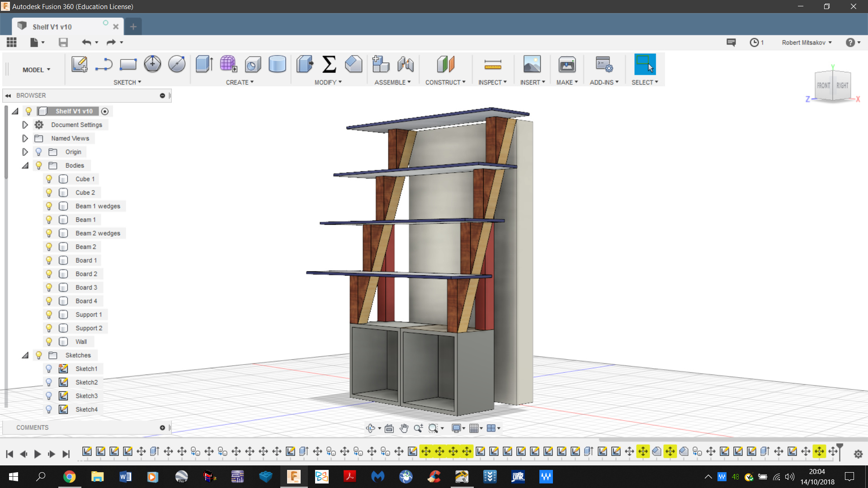Image resolution: width=868 pixels, height=488 pixels.
Task: Add a new design tab
Action: pyautogui.click(x=133, y=27)
